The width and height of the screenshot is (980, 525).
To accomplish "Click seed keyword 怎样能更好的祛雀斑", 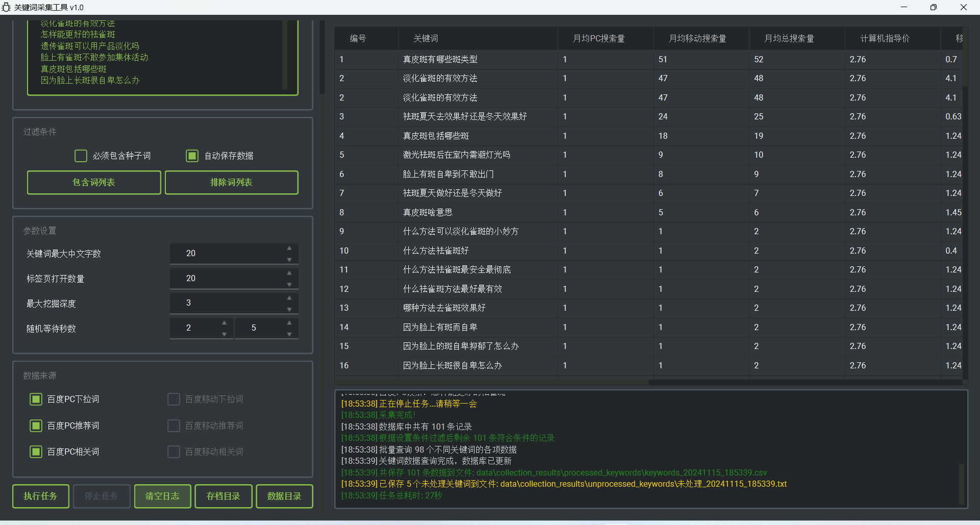I will pos(78,34).
